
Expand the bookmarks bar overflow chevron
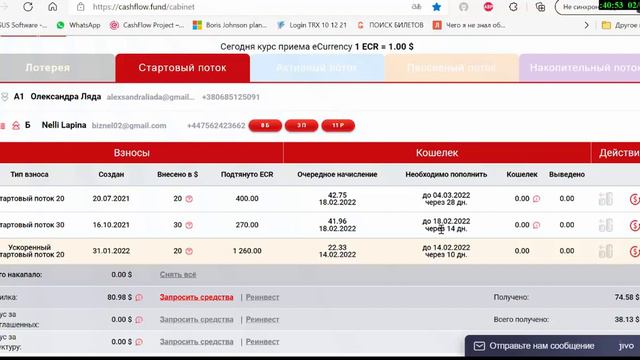(587, 25)
